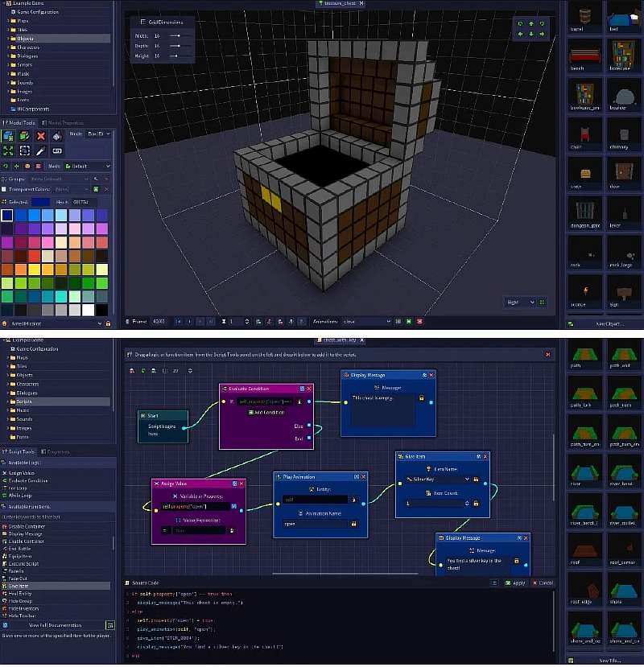Close the Evaluate Condition node

coord(308,387)
